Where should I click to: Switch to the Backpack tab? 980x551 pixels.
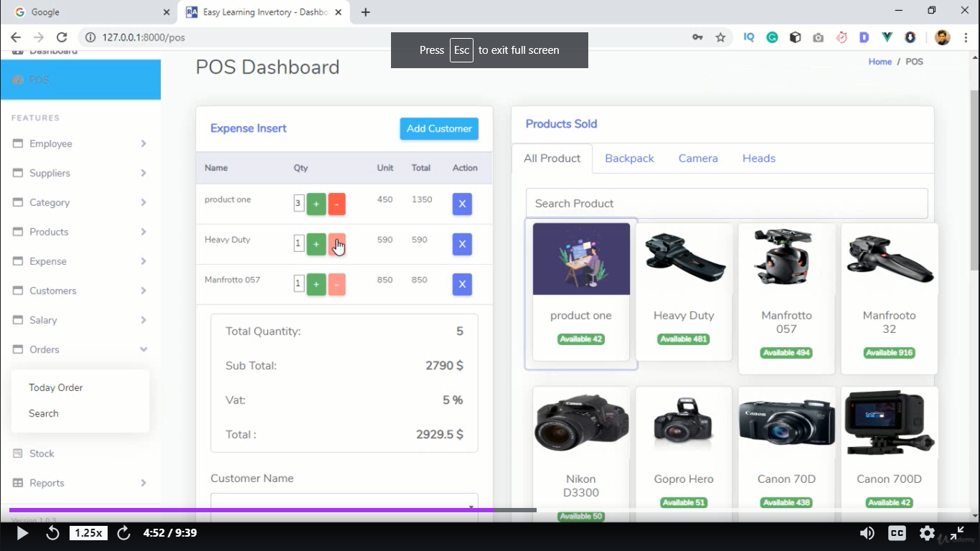(x=629, y=159)
